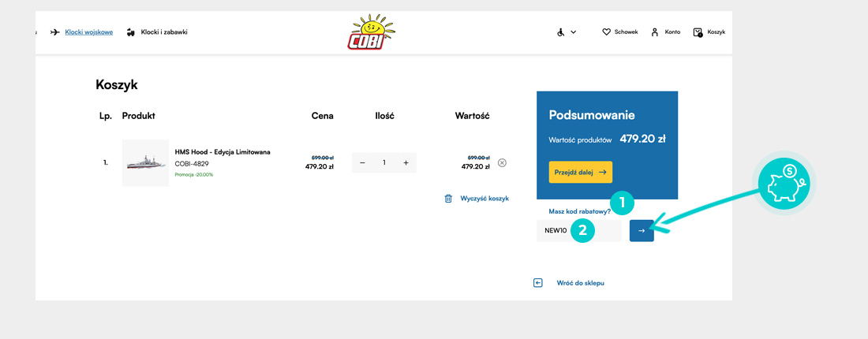Viewport: 868px width, 339px height.
Task: Open the Koszyk cart icon in header
Action: coord(698,32)
